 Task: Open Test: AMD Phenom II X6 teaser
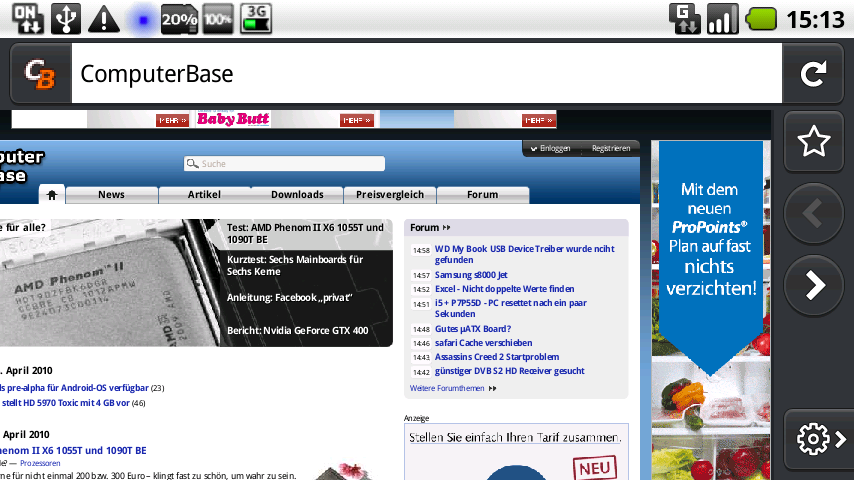(305, 233)
